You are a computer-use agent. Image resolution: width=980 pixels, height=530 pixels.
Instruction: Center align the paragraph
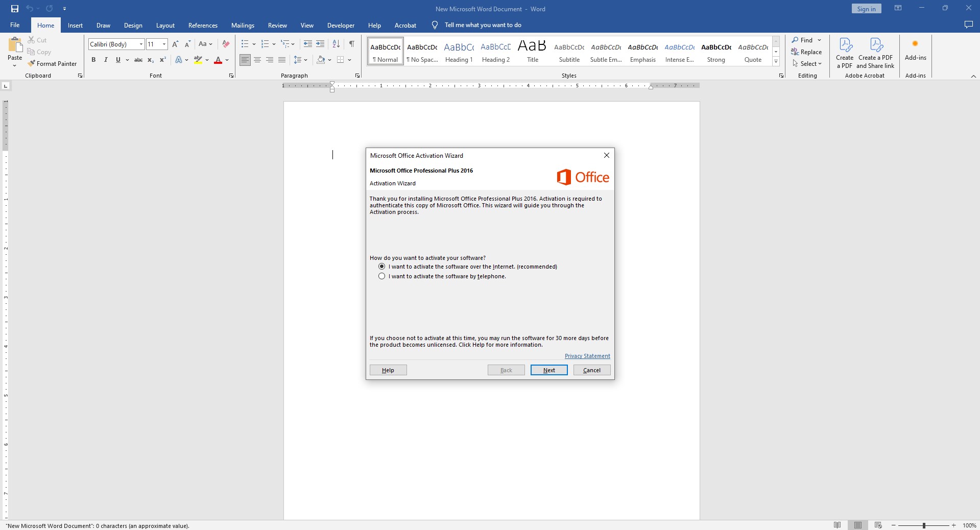tap(257, 60)
